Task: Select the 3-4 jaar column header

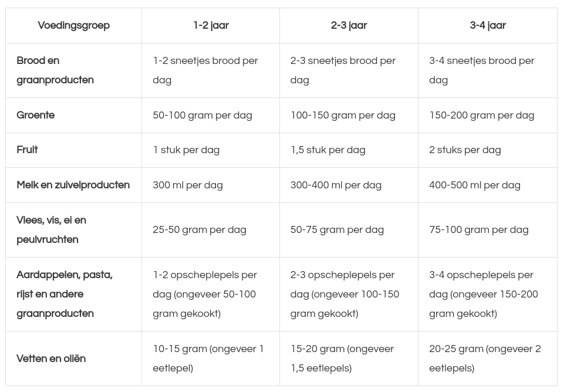Action: pos(487,25)
